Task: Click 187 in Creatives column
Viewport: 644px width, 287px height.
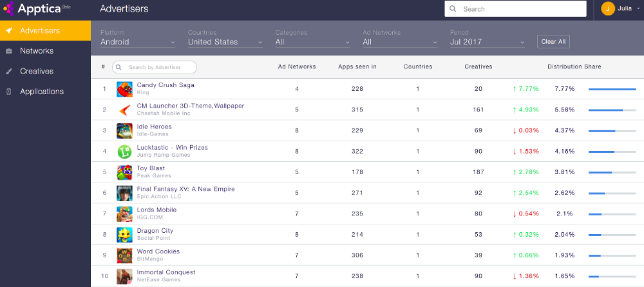Action: (x=478, y=172)
